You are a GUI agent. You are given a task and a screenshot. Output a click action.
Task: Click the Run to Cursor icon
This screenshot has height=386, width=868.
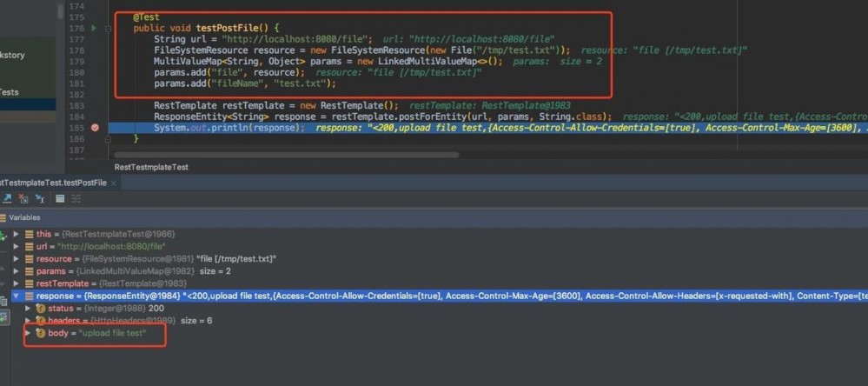40,198
